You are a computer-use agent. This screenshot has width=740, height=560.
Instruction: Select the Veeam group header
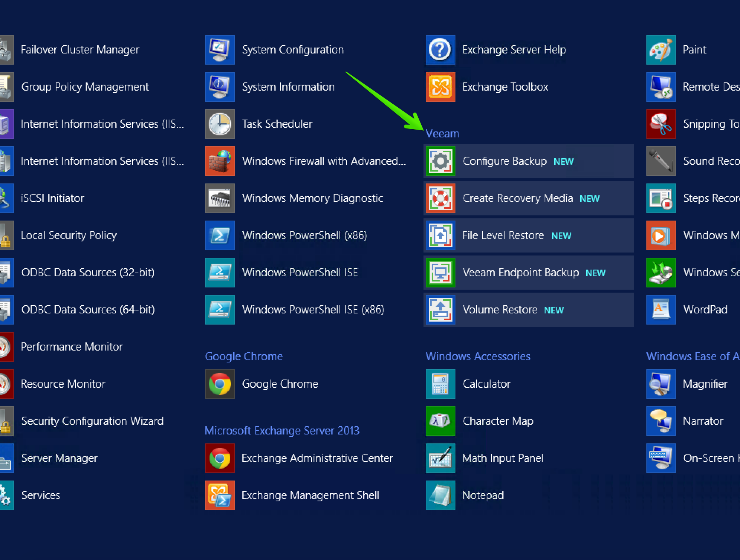[442, 134]
